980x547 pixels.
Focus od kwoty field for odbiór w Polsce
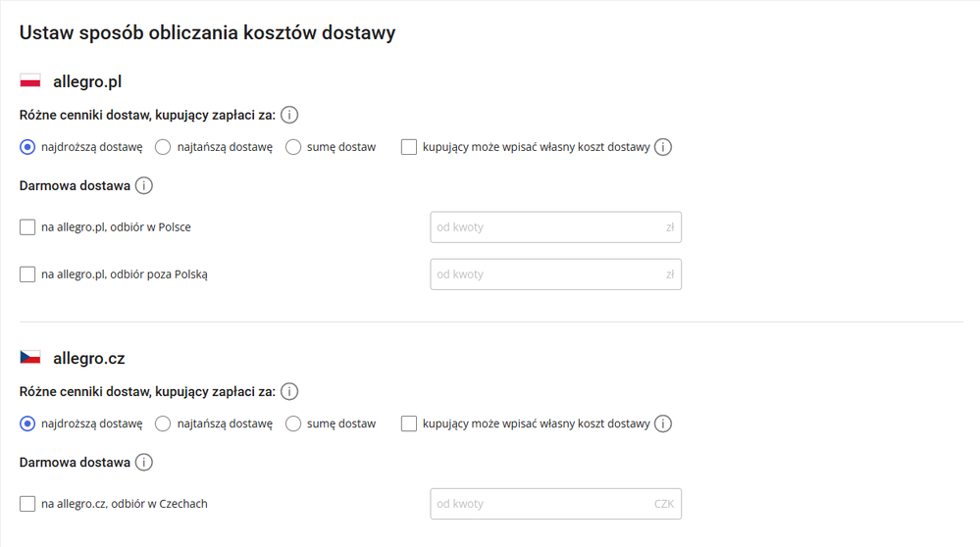coord(555,227)
